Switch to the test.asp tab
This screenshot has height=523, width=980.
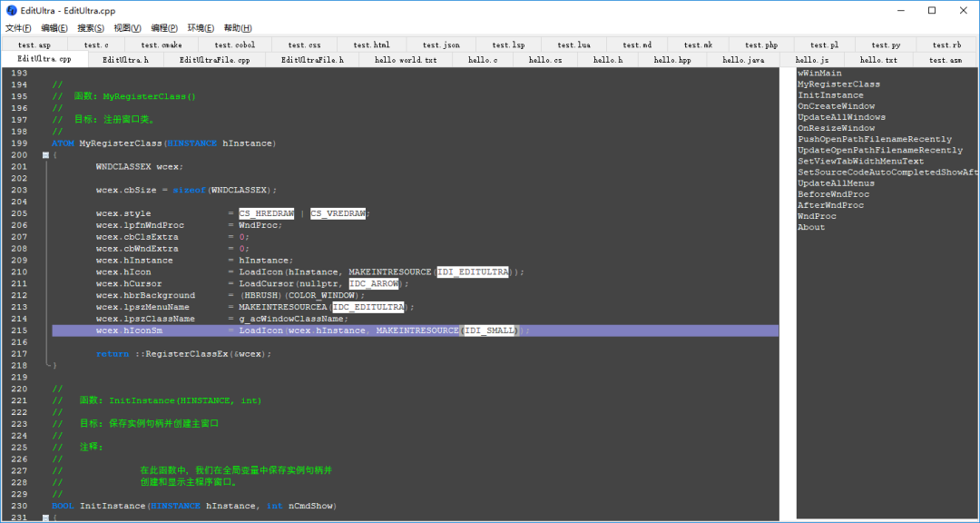[34, 44]
